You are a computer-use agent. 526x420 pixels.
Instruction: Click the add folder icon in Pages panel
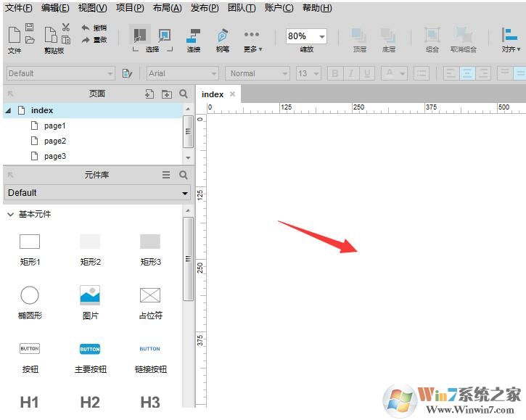click(x=167, y=94)
